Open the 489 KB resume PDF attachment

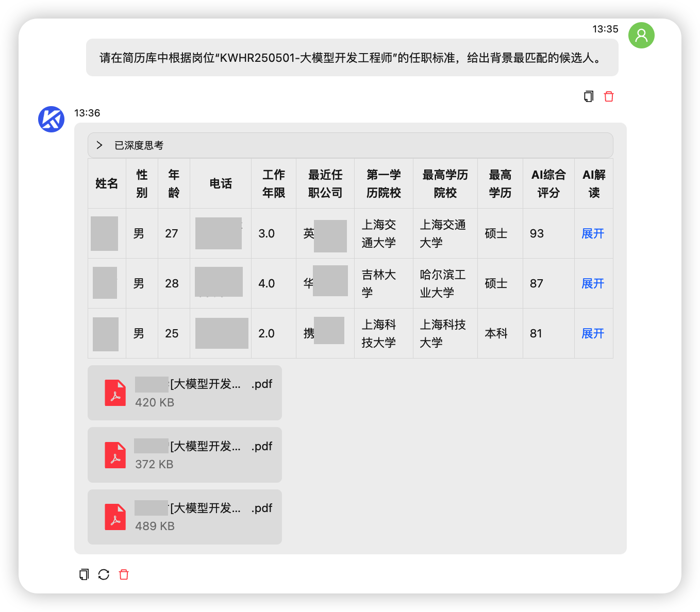tap(204, 516)
